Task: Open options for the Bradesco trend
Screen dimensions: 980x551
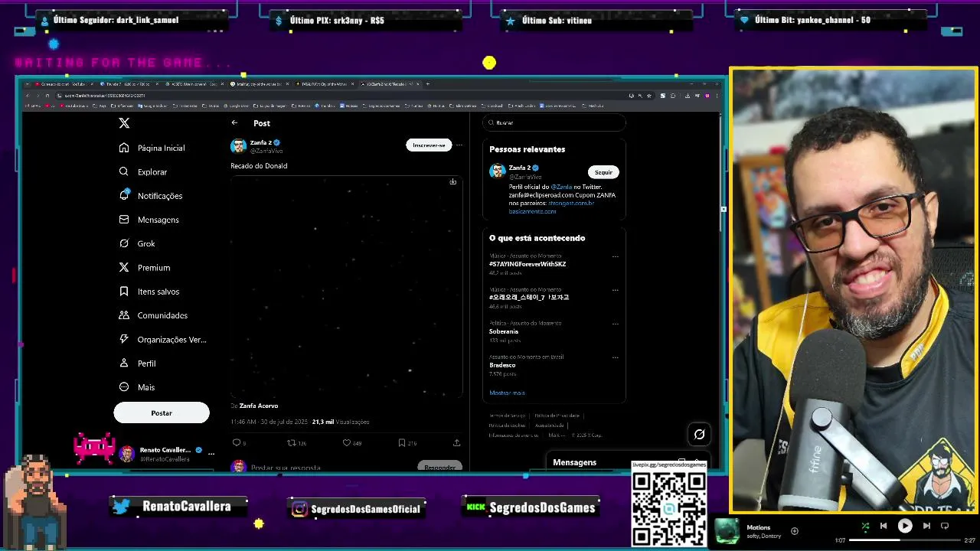Action: click(x=615, y=357)
